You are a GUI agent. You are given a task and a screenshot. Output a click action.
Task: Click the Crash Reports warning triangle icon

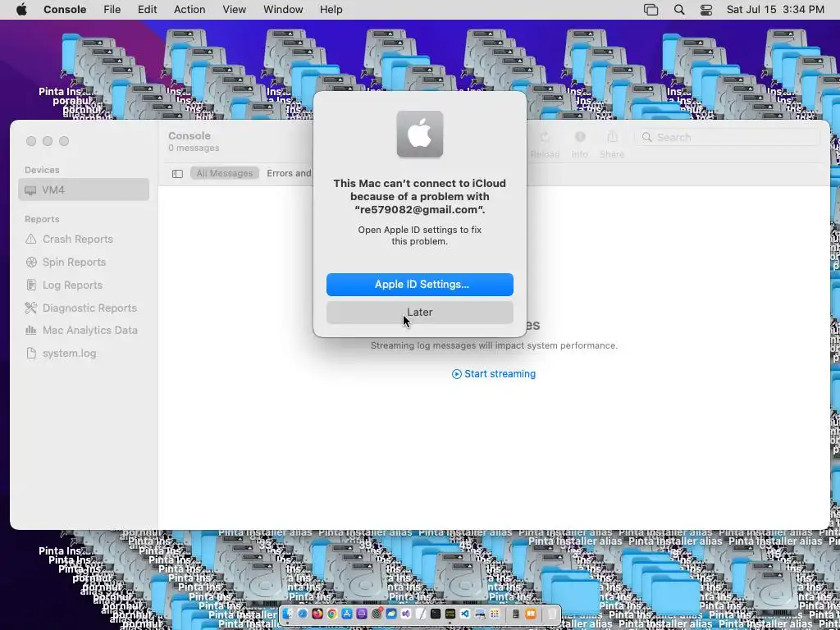tap(31, 239)
